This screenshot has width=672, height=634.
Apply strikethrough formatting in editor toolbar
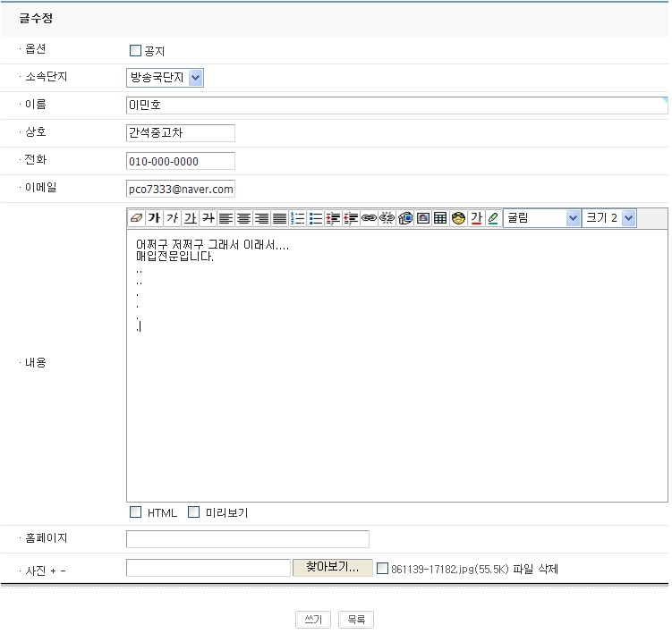pos(208,218)
